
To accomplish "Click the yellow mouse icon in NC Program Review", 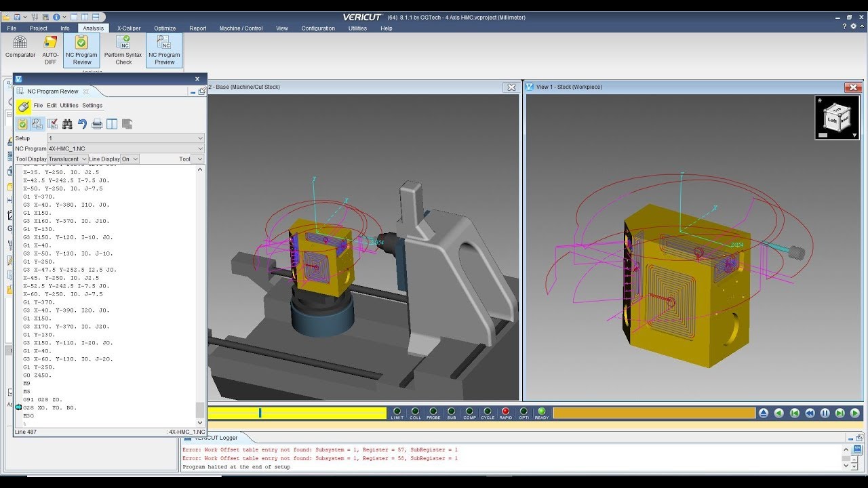I will [23, 106].
